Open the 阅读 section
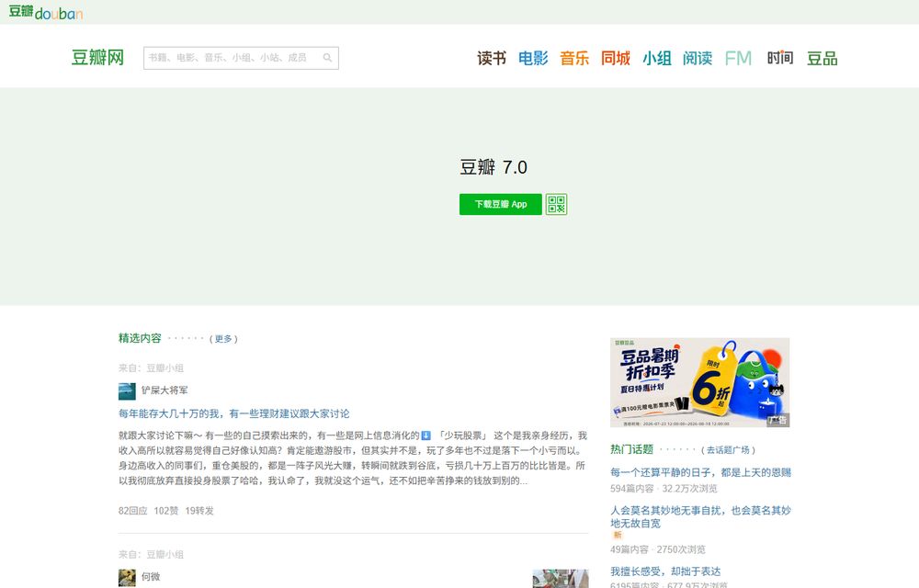This screenshot has width=919, height=588. coord(698,58)
